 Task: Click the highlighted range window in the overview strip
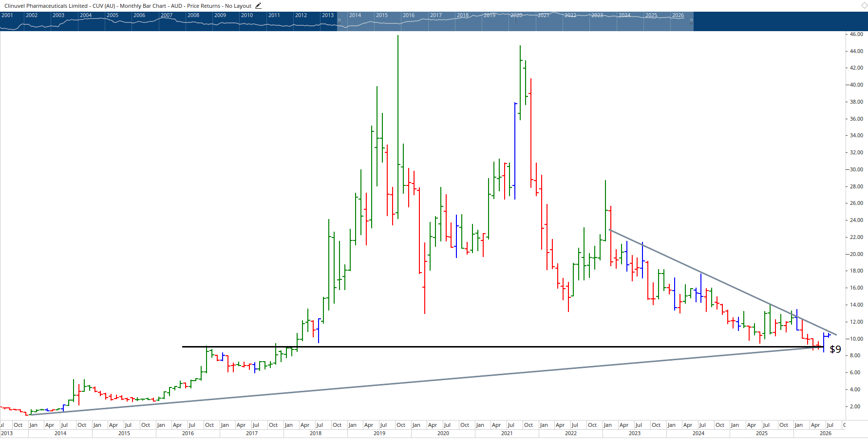pyautogui.click(x=515, y=21)
